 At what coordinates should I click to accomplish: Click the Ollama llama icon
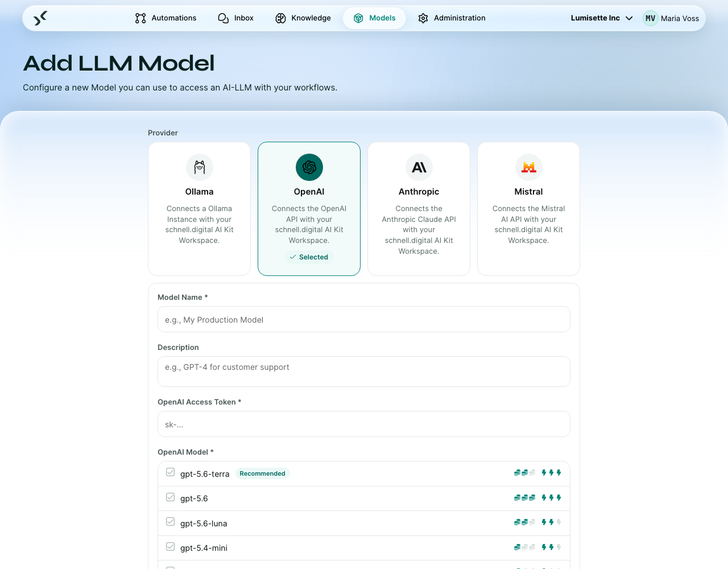(x=200, y=167)
